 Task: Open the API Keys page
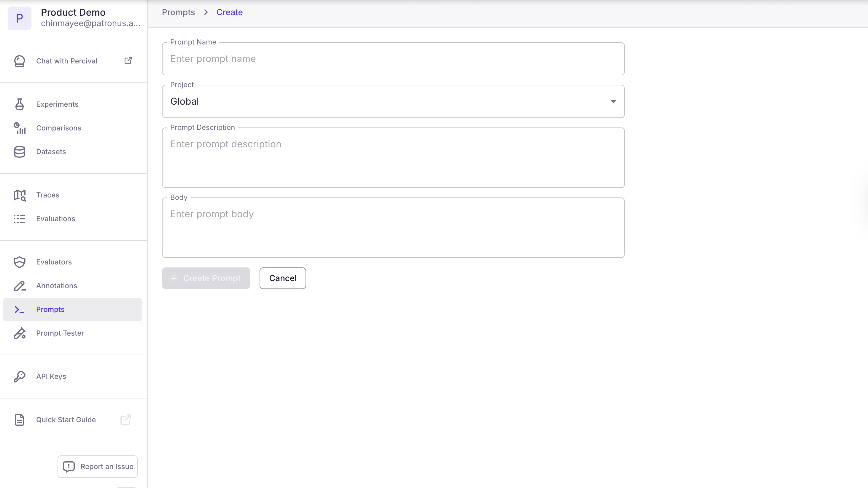pos(72,377)
